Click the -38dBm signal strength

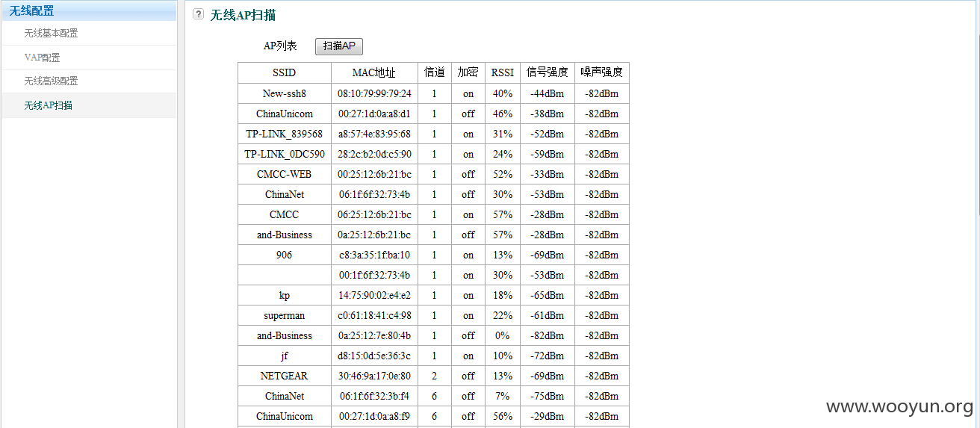pos(548,114)
